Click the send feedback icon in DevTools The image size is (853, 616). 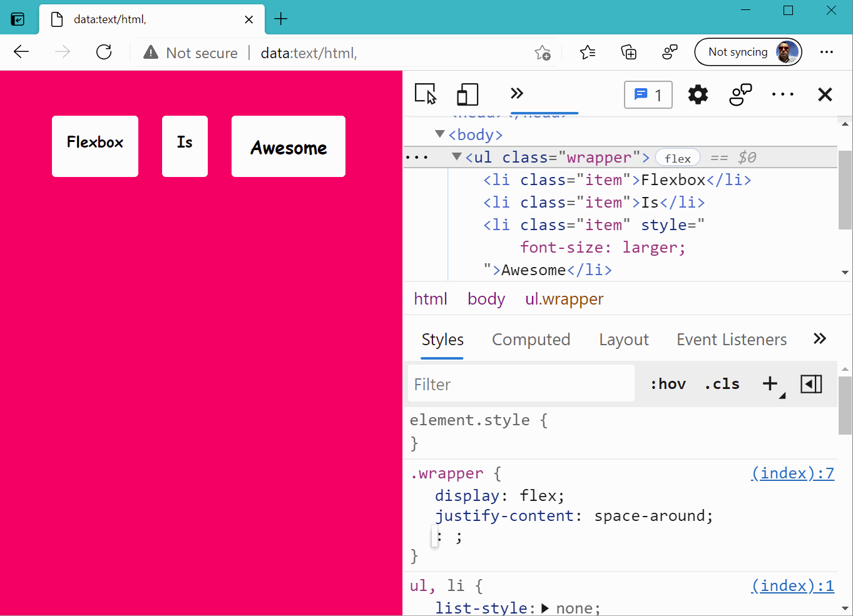click(x=740, y=94)
